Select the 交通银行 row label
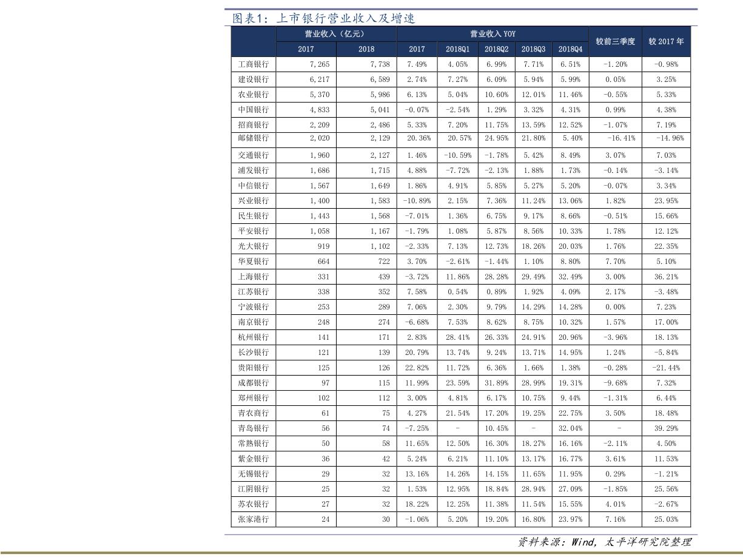 (254, 155)
